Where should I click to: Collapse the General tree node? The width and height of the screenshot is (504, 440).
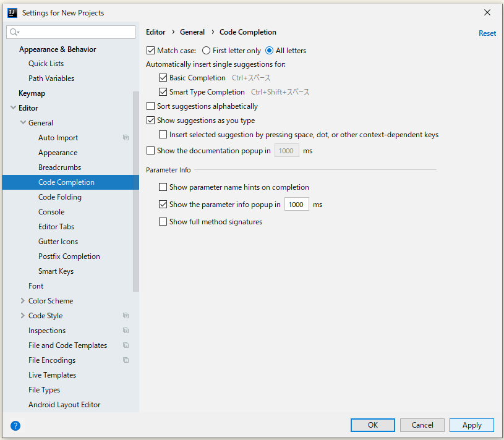23,122
